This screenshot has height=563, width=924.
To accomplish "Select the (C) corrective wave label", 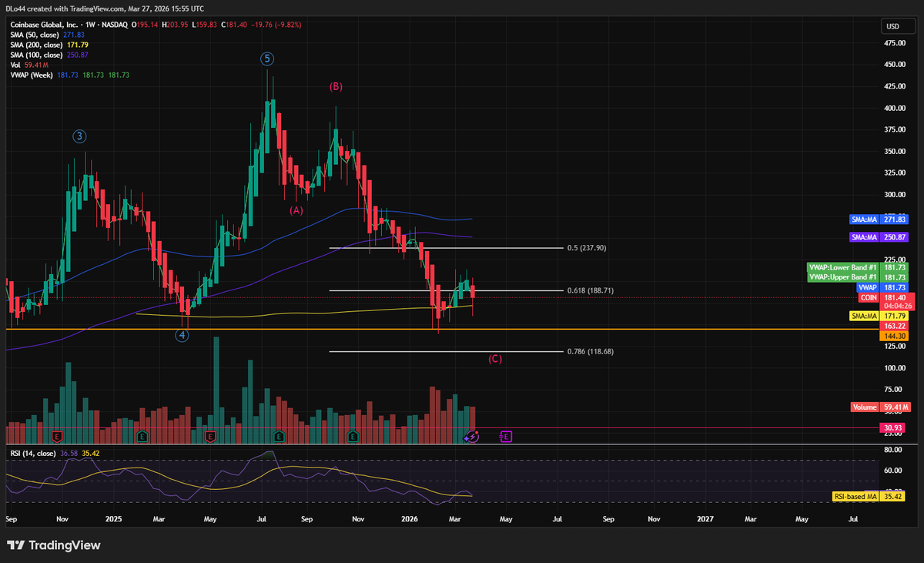I will click(x=495, y=359).
